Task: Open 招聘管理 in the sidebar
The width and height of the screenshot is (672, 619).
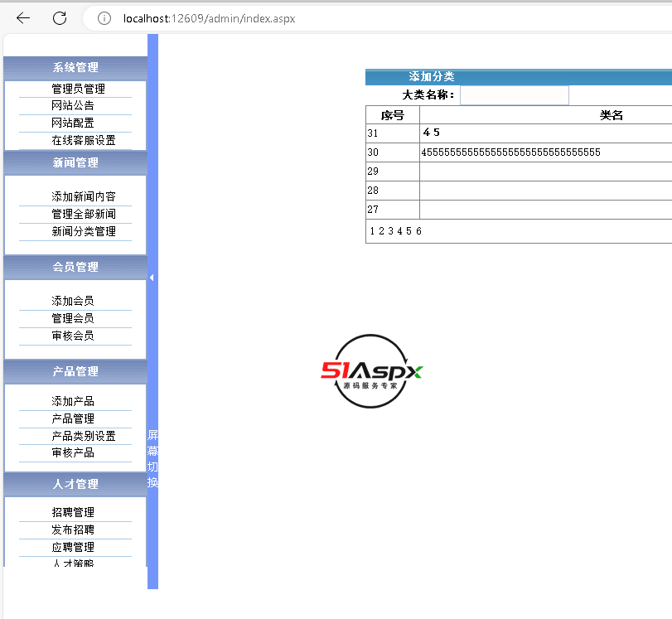Action: 73,512
